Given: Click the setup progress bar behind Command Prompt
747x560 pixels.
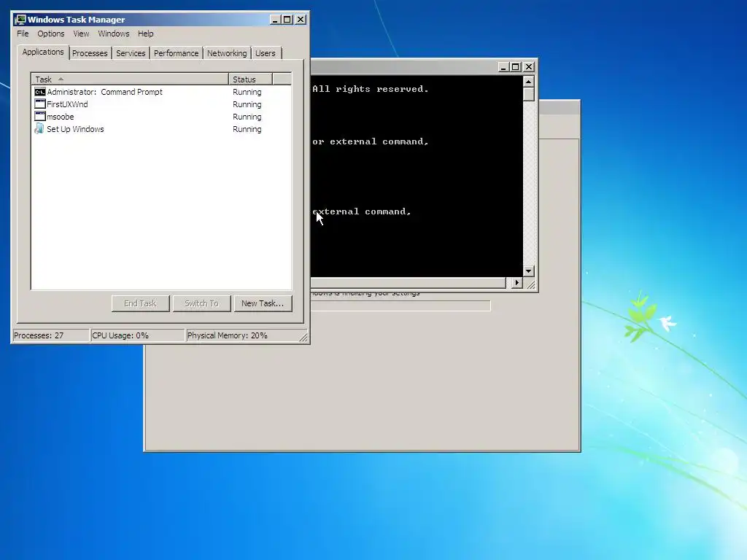Looking at the screenshot, I should point(400,306).
